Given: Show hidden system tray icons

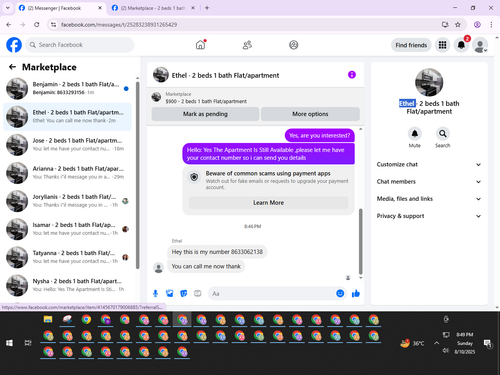Looking at the screenshot, I should pos(436,343).
